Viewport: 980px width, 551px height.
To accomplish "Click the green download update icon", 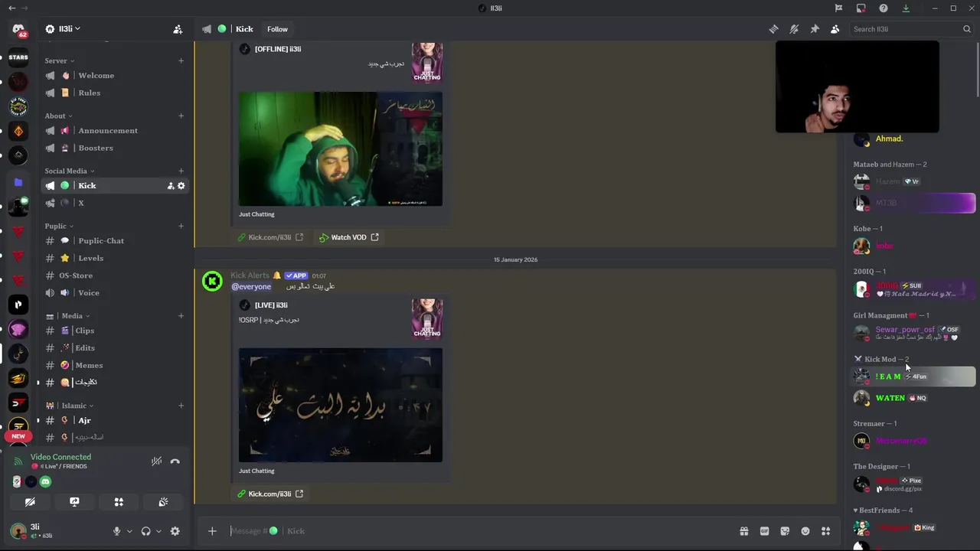I will pos(906,8).
